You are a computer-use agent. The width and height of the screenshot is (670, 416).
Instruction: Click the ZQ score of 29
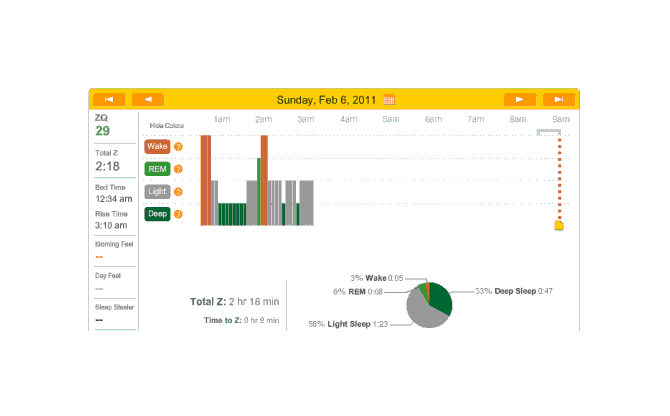click(103, 130)
